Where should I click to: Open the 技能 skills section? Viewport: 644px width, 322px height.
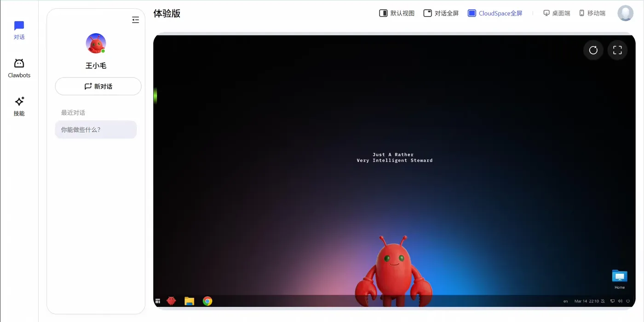pyautogui.click(x=19, y=106)
